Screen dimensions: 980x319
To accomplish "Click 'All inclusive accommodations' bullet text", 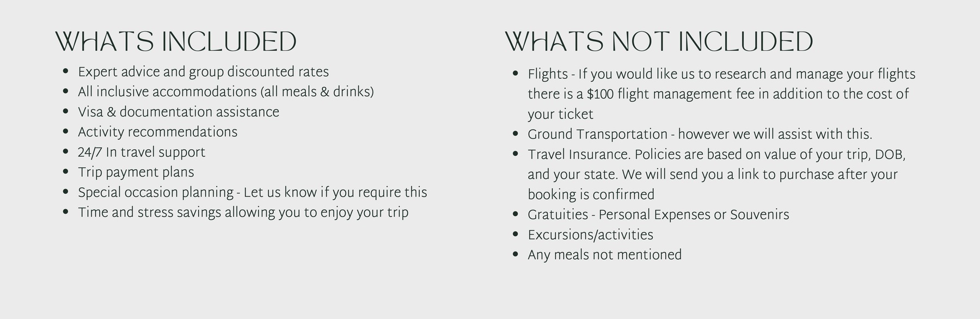I will 225,92.
